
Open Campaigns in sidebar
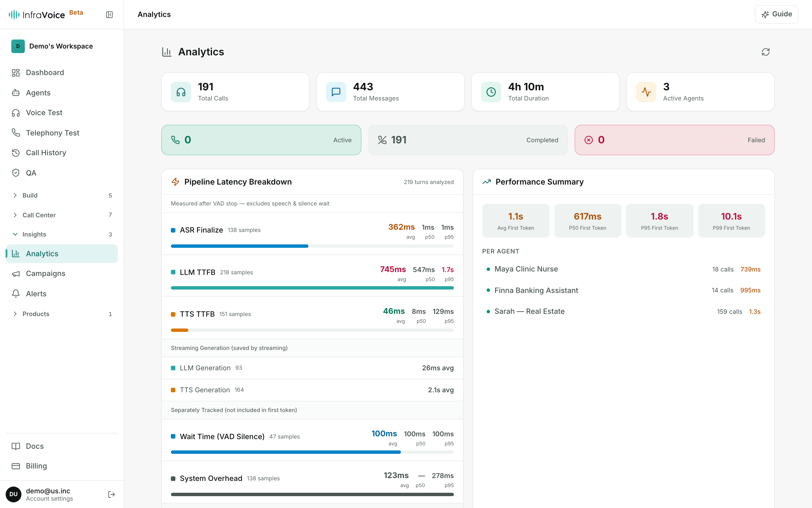coord(62,273)
